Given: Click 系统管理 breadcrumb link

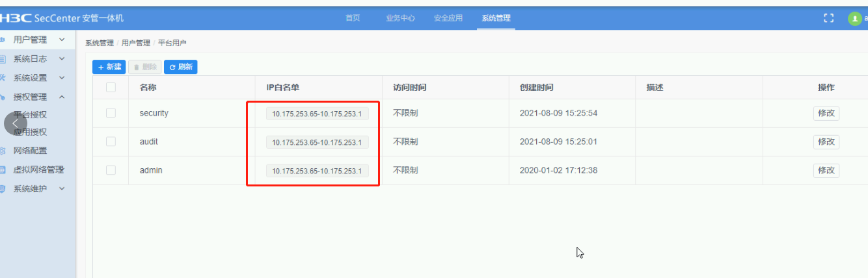Looking at the screenshot, I should click(x=100, y=43).
